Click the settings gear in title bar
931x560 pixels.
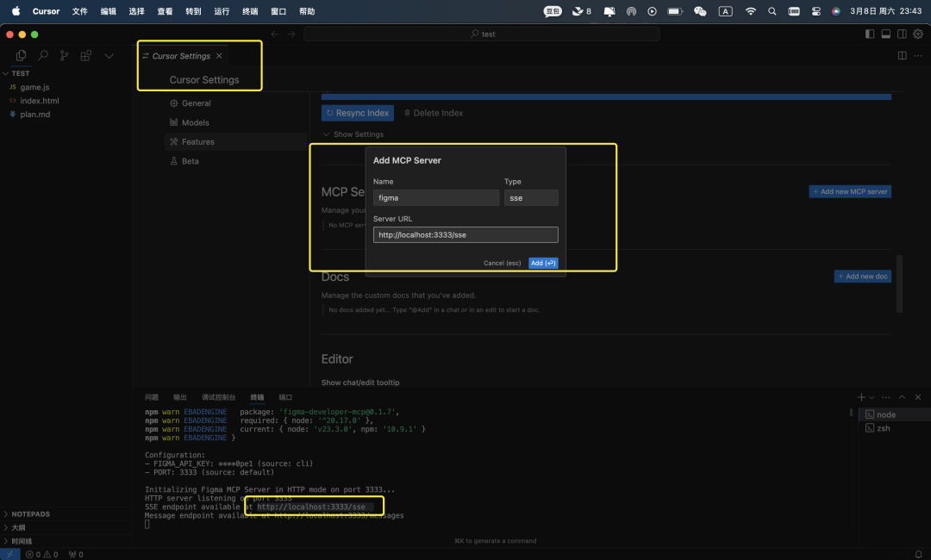tap(917, 34)
